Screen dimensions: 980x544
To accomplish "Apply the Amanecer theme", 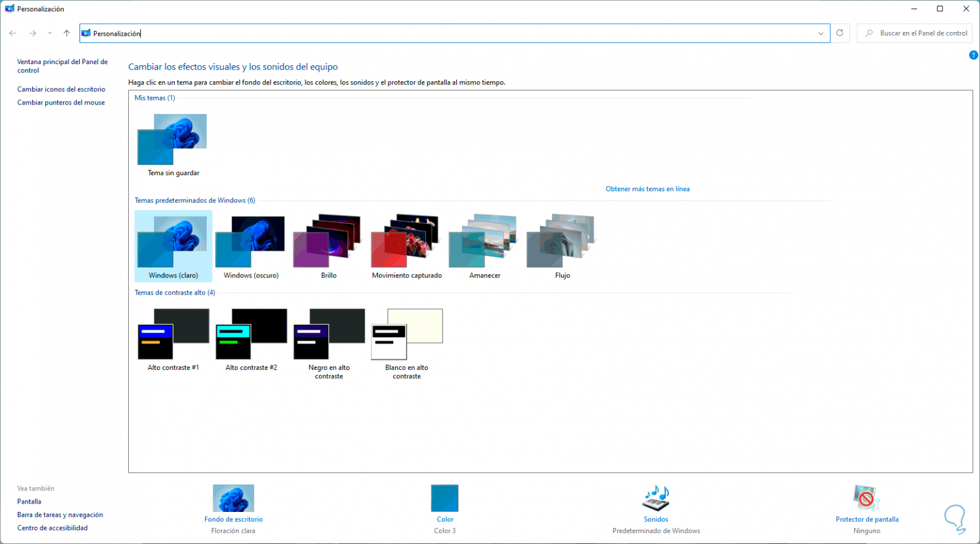I will (485, 246).
